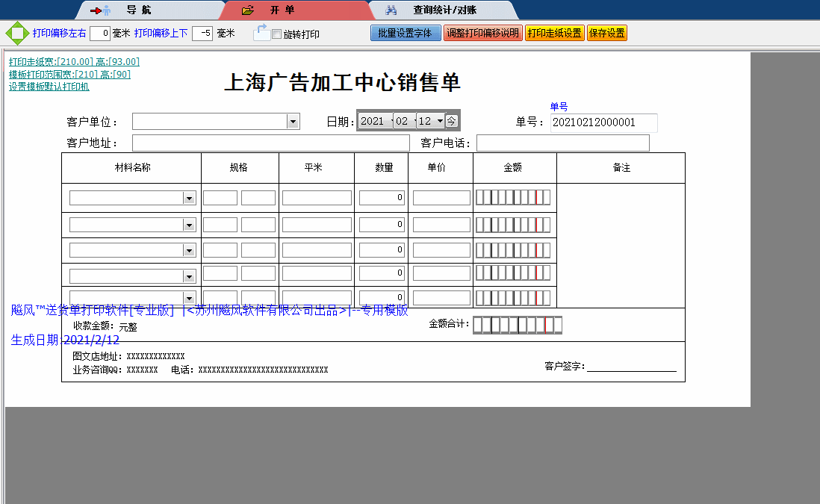Expand the second 材料名称 row dropdown
The image size is (820, 504).
188,223
